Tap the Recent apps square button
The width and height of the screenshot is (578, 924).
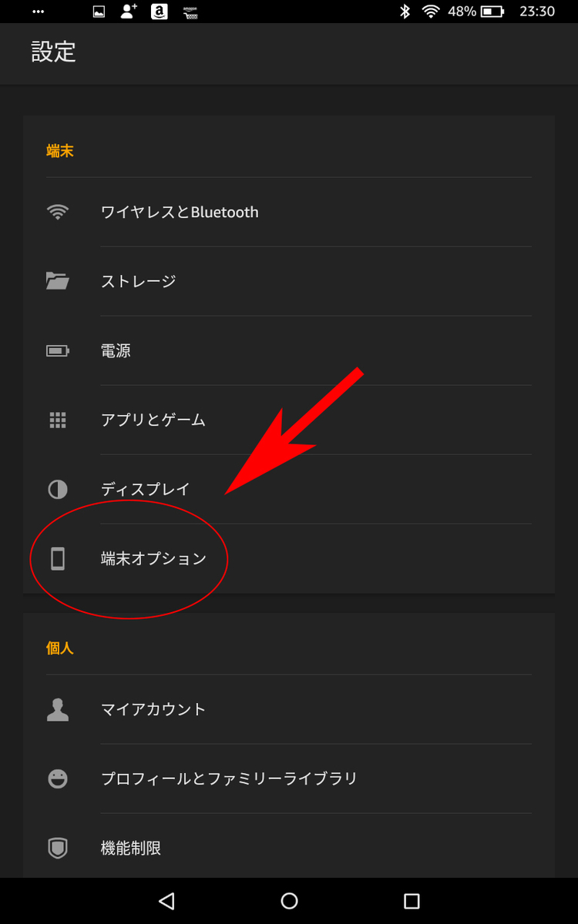(x=412, y=901)
